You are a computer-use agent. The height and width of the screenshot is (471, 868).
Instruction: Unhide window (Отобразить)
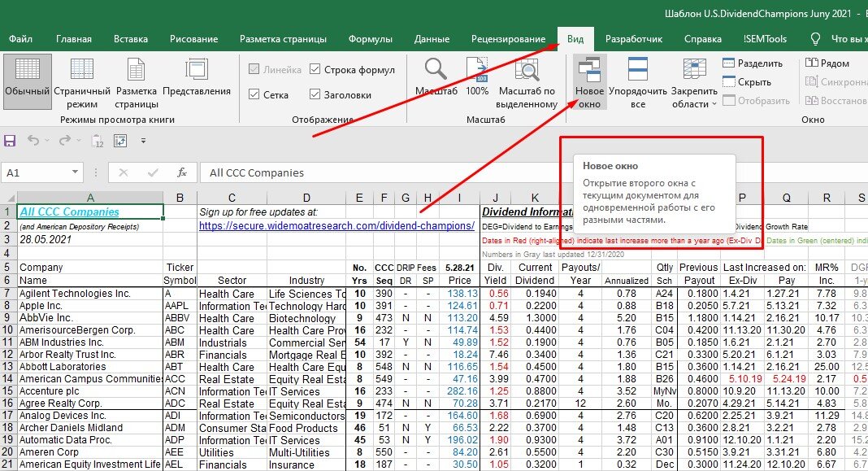[x=756, y=101]
